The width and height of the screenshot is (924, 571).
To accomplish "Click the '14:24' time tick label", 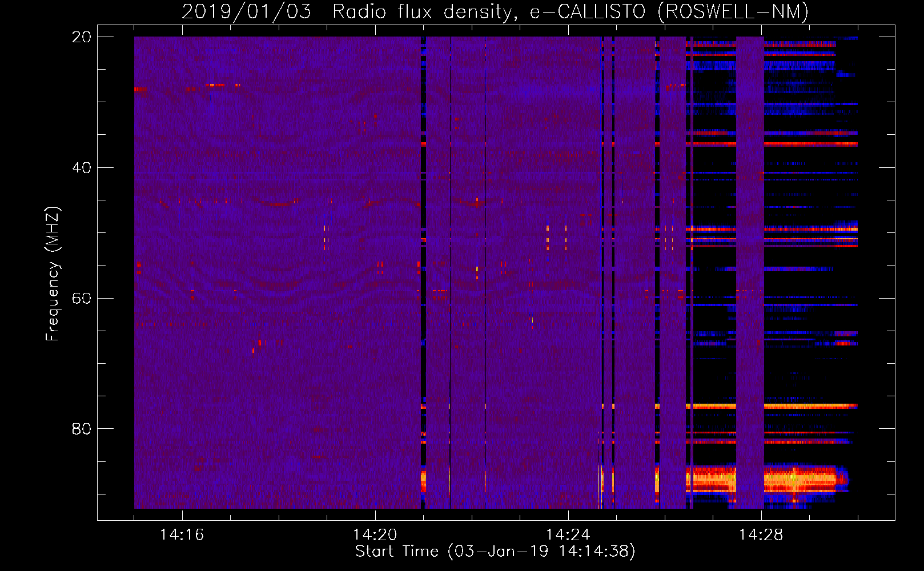I will (568, 535).
